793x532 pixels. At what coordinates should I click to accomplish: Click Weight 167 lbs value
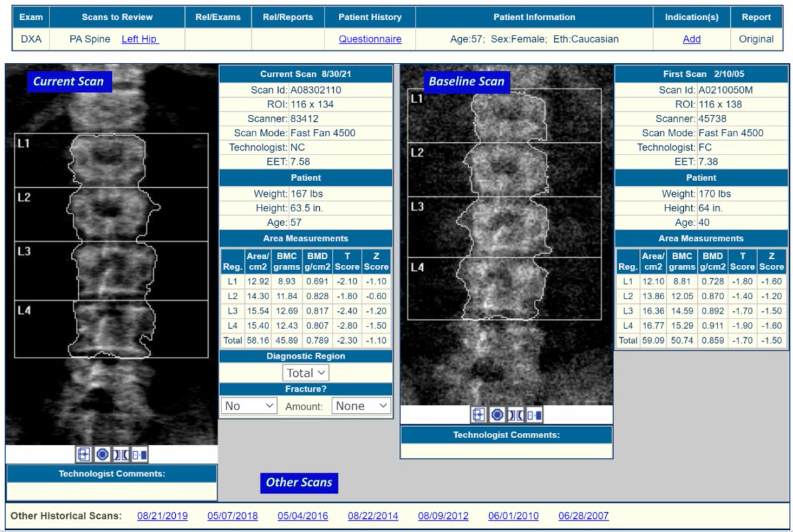click(307, 194)
